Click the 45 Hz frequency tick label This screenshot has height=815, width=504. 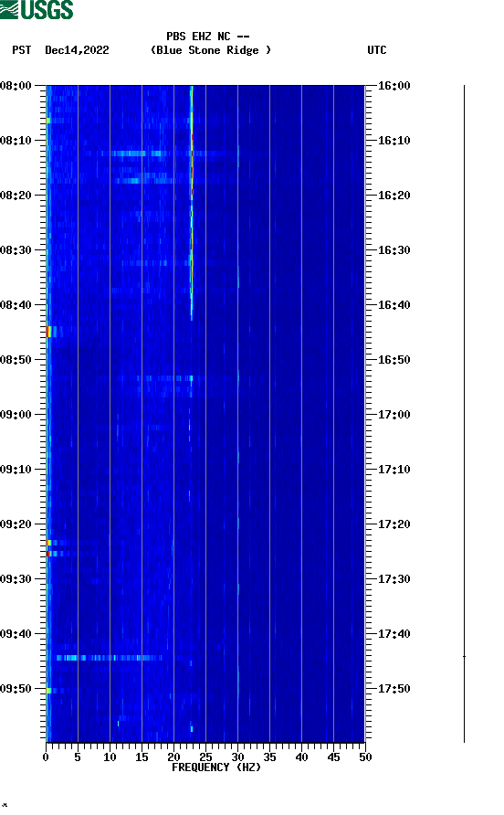pyautogui.click(x=333, y=757)
